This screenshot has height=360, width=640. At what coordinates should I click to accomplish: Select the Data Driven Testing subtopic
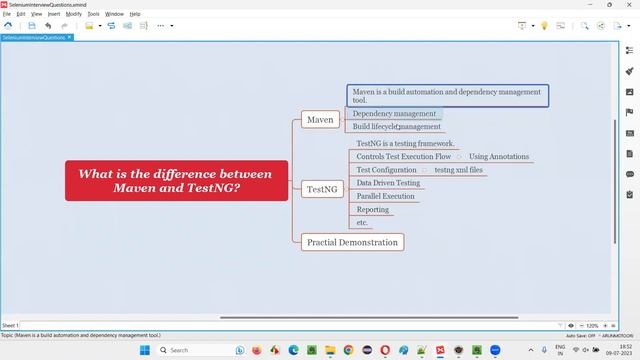pos(388,183)
